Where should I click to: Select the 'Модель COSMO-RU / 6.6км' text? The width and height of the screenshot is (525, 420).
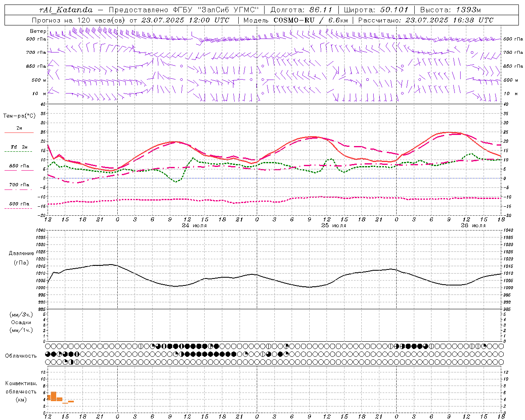[295, 20]
